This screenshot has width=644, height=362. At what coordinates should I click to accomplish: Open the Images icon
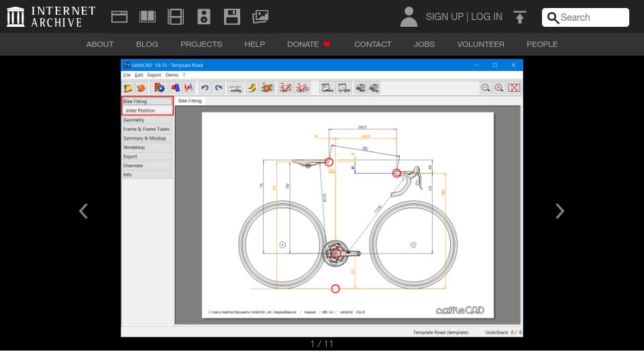pyautogui.click(x=260, y=17)
